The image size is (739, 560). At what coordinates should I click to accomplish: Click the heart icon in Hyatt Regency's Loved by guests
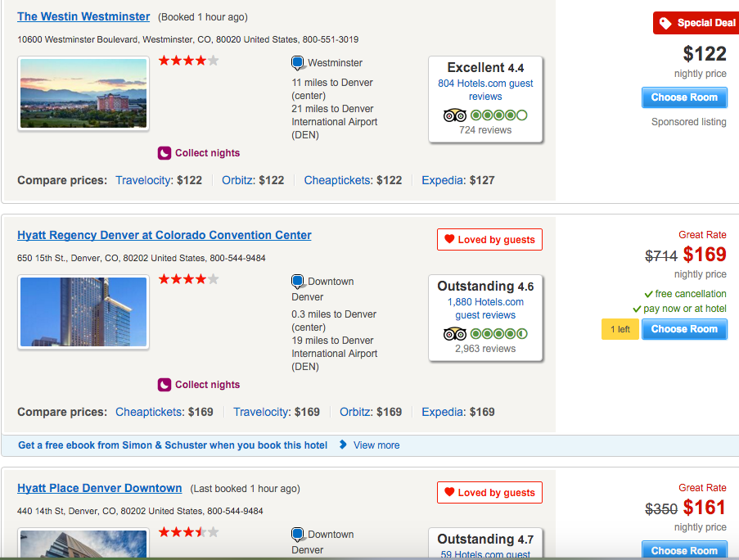(x=449, y=239)
